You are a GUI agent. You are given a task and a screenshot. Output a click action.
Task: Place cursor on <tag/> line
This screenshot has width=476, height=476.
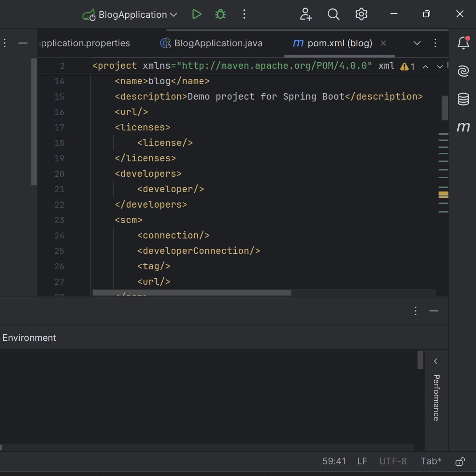click(x=154, y=266)
